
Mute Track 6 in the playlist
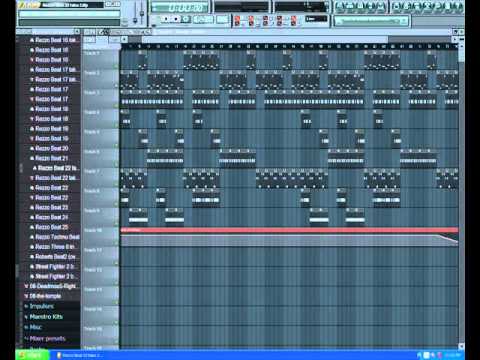[x=116, y=165]
